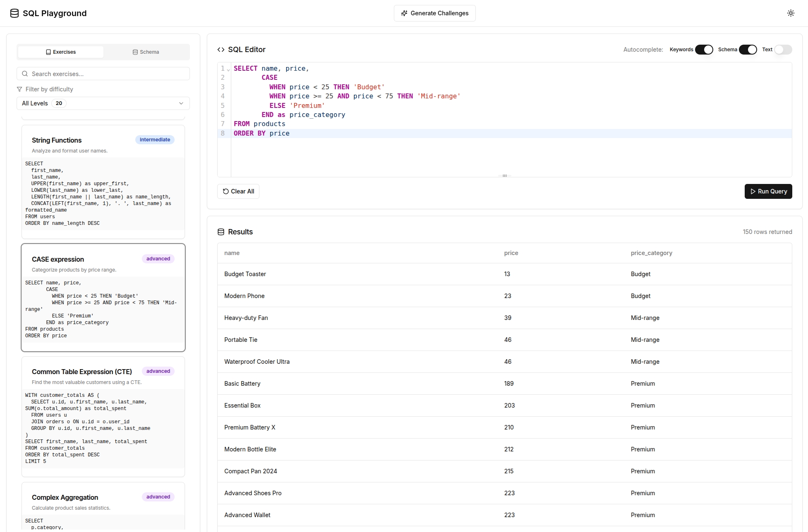Click the editor resize handle grip
Viewport: 808px width, 532px height.
pyautogui.click(x=505, y=176)
